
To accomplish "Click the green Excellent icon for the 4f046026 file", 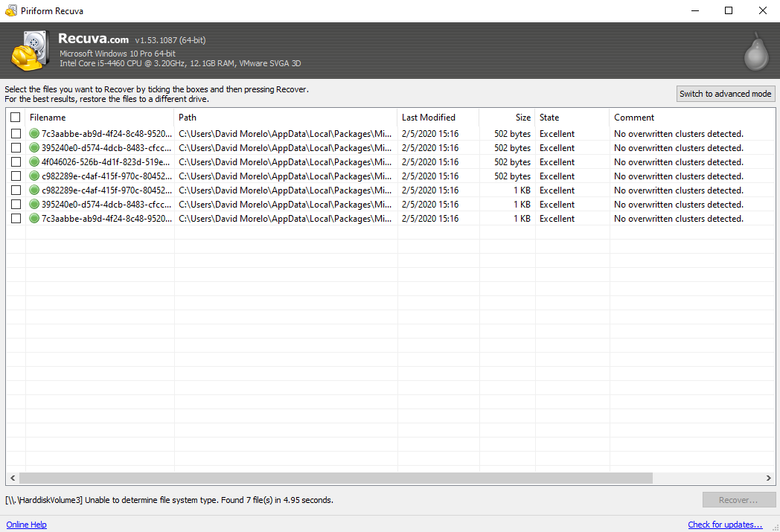I will tap(34, 161).
